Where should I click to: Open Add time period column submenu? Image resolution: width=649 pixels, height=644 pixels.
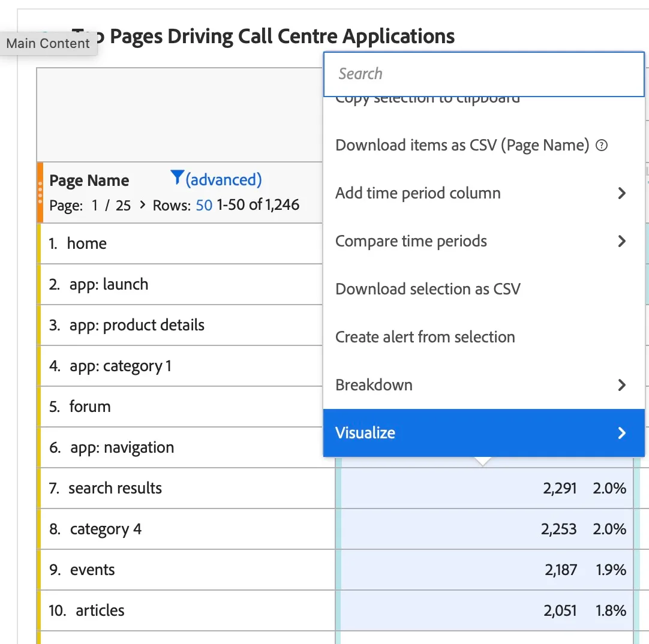tap(483, 193)
